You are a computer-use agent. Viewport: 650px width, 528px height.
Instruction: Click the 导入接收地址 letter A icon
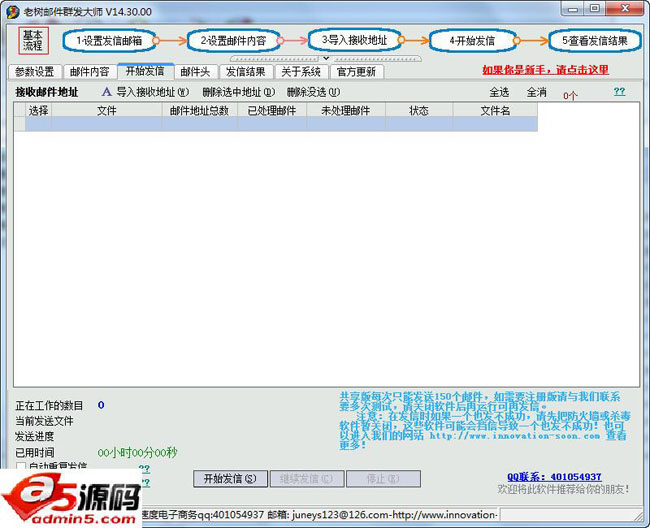(x=107, y=92)
